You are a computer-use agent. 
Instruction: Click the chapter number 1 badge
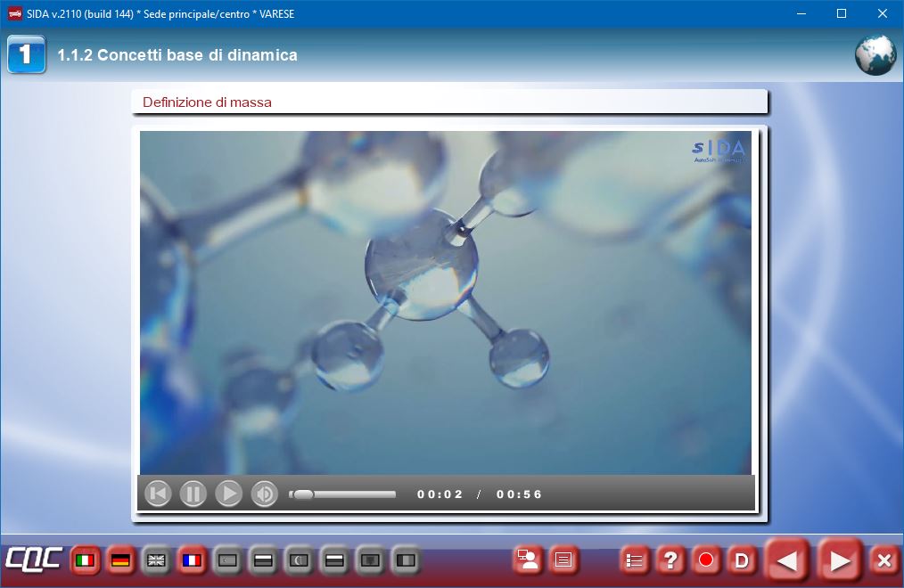coord(26,55)
